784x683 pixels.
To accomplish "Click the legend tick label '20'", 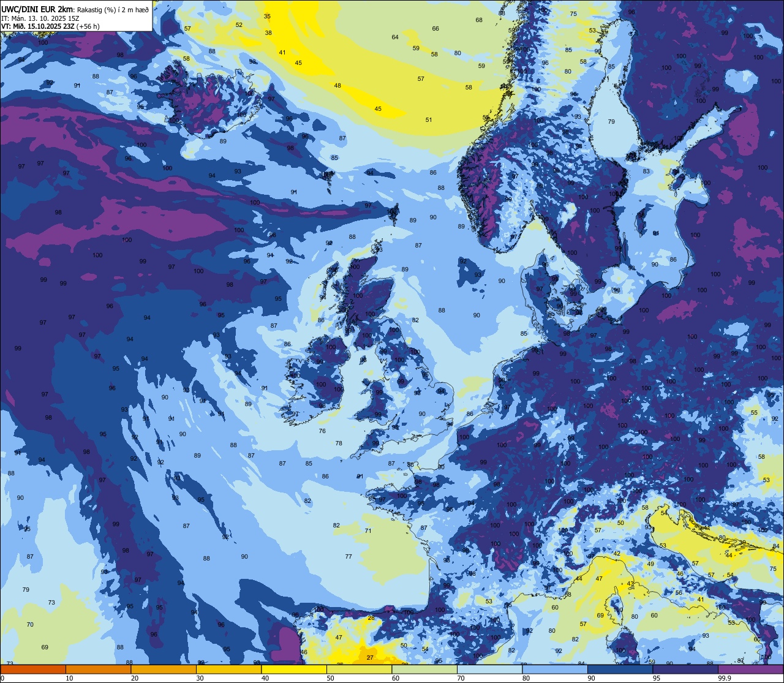I will click(x=135, y=678).
